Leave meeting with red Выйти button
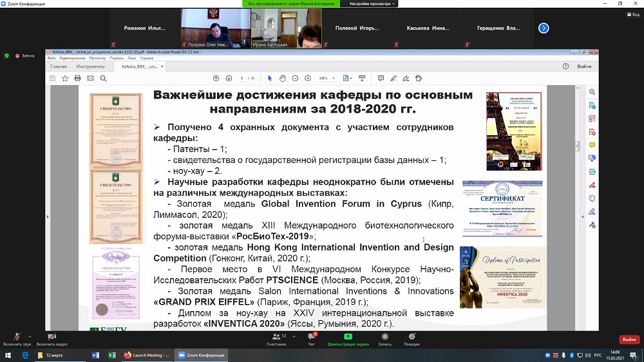The width and height of the screenshot is (644, 362). [x=629, y=339]
